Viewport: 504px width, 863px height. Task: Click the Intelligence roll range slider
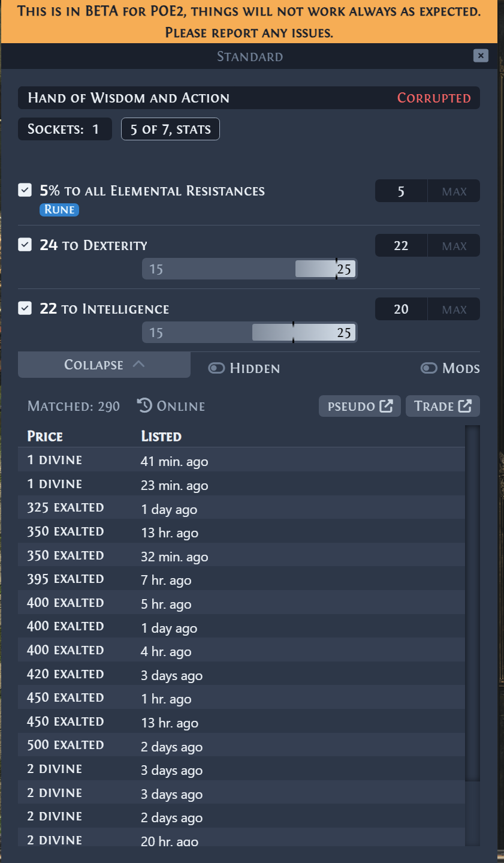tap(250, 332)
